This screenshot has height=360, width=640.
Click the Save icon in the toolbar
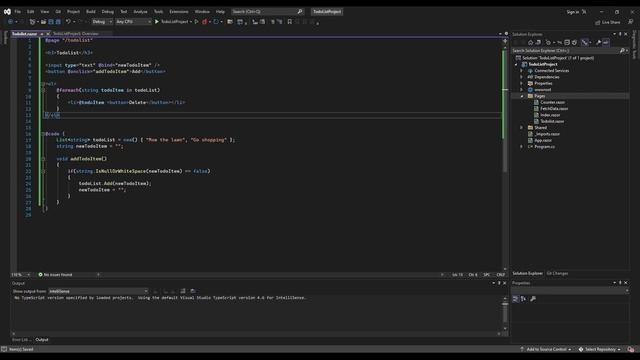tap(51, 22)
